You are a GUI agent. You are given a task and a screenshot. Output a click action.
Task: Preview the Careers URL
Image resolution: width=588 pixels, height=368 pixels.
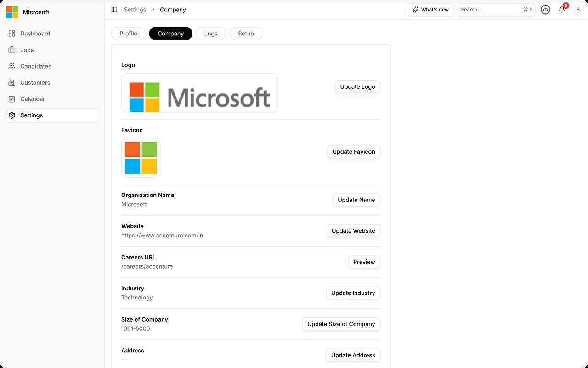pos(364,262)
